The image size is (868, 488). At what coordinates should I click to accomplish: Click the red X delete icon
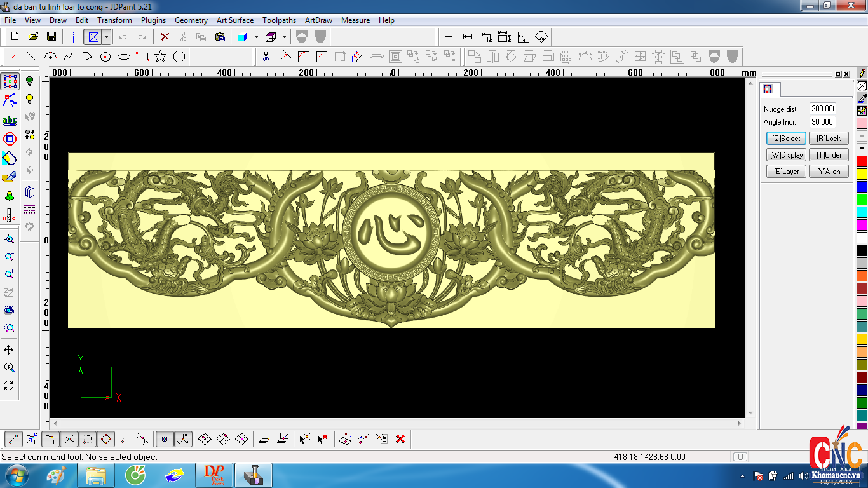[165, 37]
